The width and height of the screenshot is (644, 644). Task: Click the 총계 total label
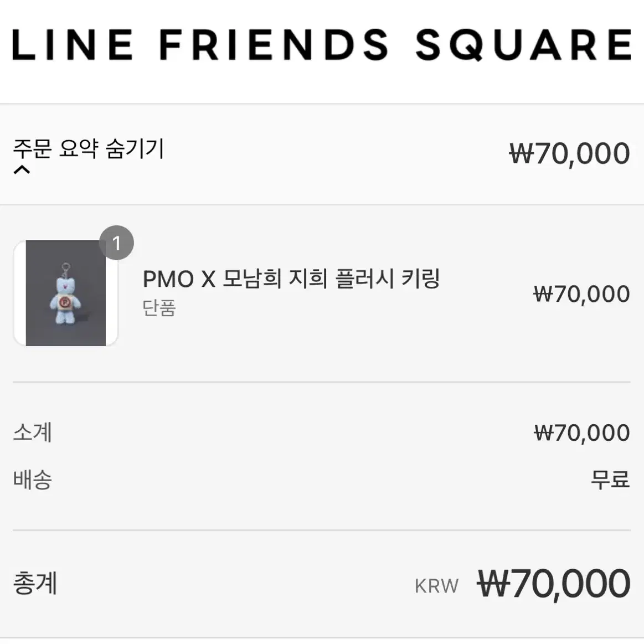[x=35, y=583]
